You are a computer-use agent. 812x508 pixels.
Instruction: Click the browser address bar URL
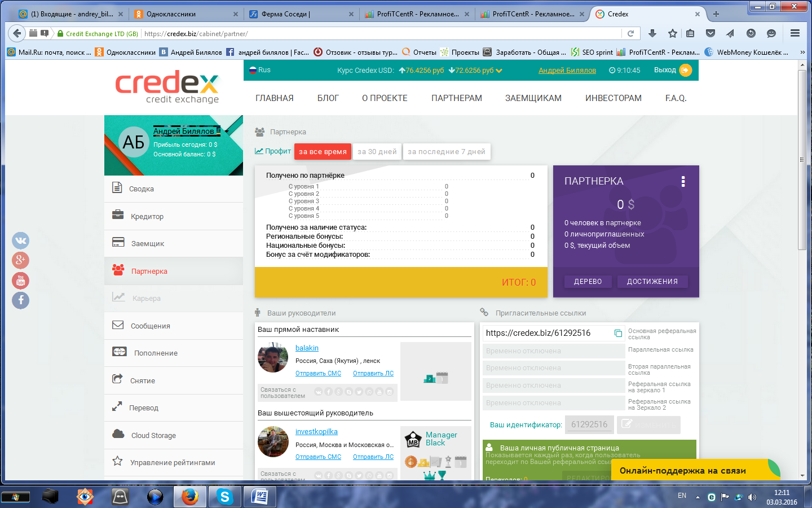point(196,34)
